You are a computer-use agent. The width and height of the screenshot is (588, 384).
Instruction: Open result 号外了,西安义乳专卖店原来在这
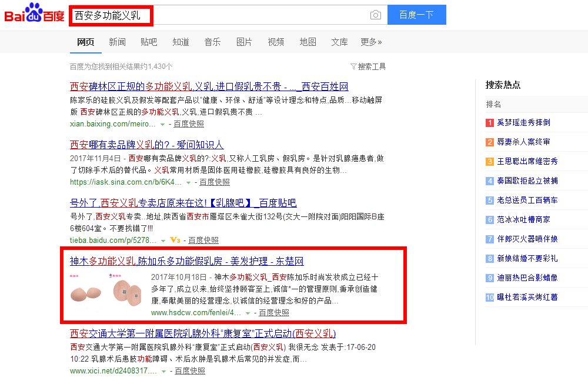pos(183,203)
